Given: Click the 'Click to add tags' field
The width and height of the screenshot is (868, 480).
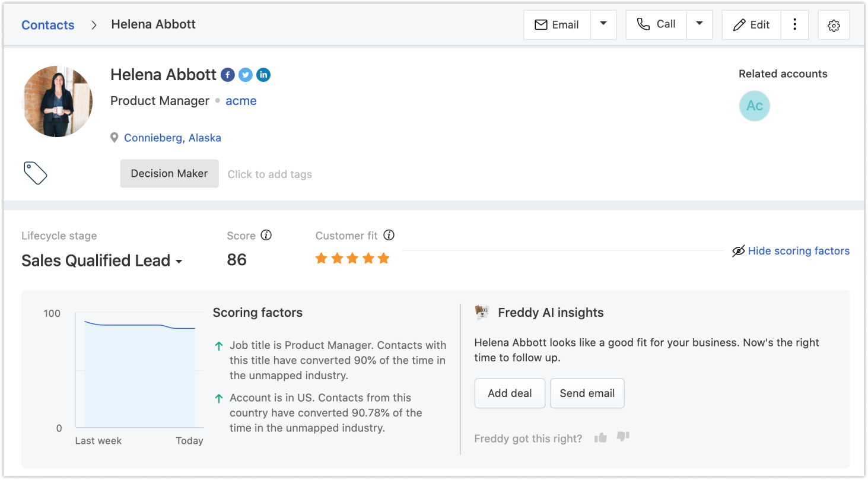Looking at the screenshot, I should [270, 174].
